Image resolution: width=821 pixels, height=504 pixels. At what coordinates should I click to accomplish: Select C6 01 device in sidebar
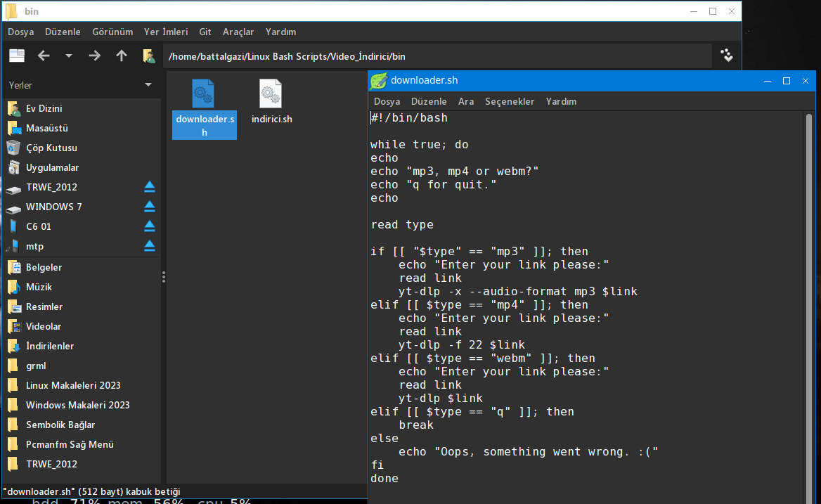click(39, 226)
